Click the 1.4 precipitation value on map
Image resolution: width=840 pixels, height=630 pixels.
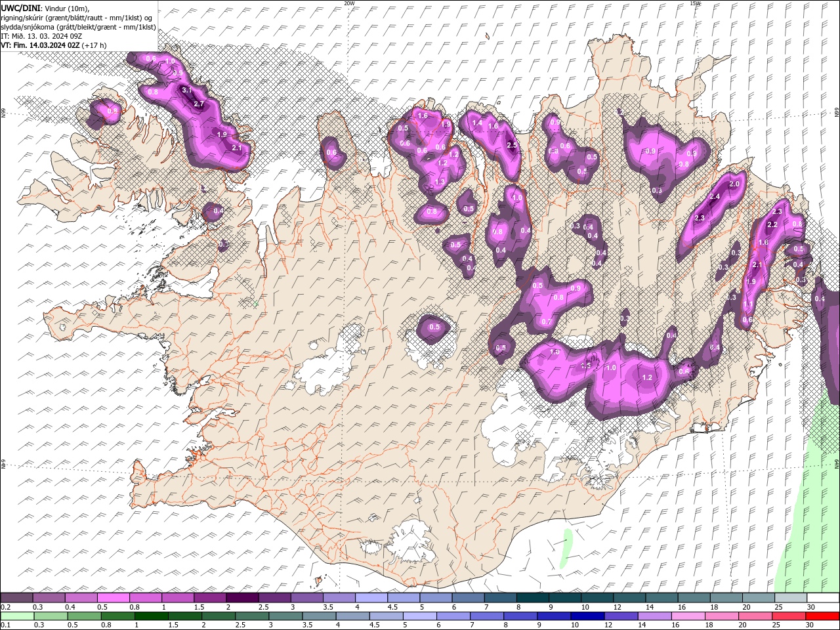pos(477,123)
